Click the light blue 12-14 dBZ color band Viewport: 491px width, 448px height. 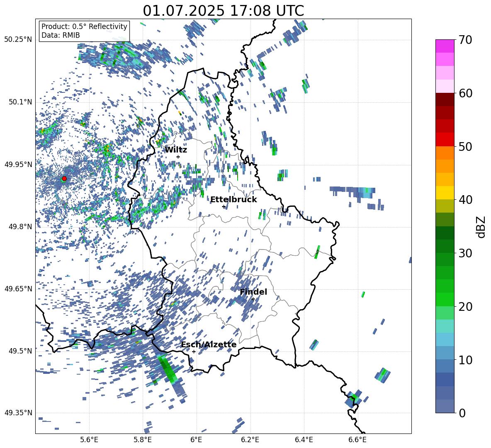coord(445,339)
